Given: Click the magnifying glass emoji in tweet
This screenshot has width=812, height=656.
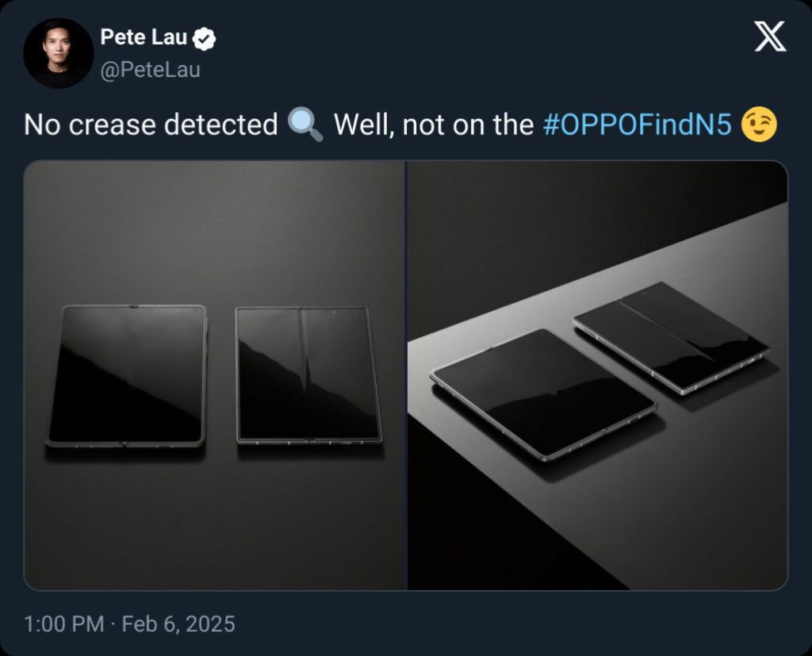Looking at the screenshot, I should (305, 125).
